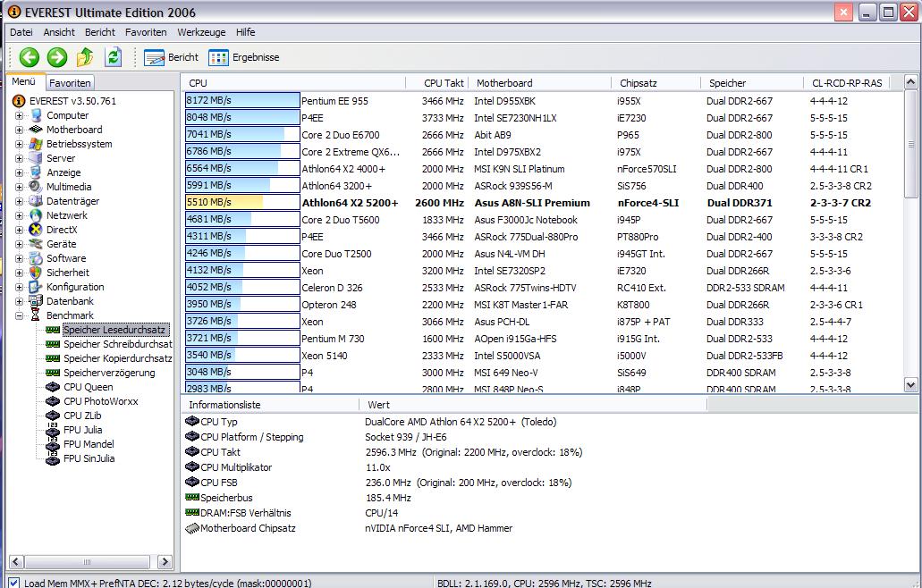The width and height of the screenshot is (922, 588).
Task: Open the Bericht menu in the menu bar
Action: pyautogui.click(x=100, y=32)
